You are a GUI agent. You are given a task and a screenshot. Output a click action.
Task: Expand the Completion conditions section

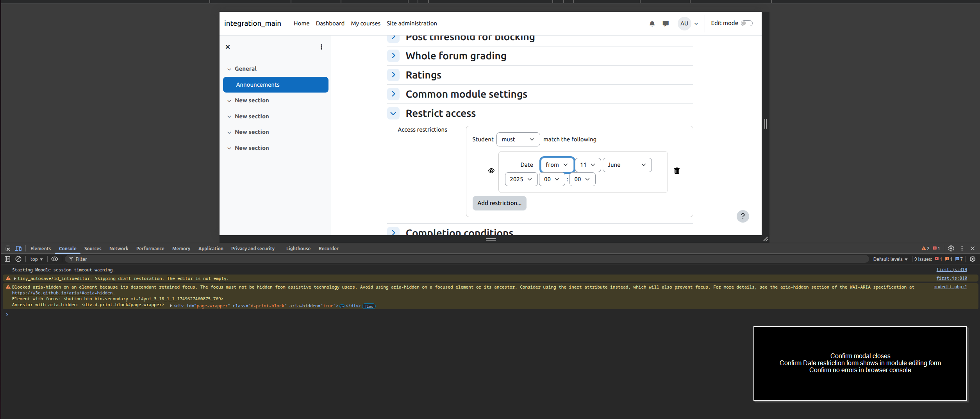coord(393,232)
